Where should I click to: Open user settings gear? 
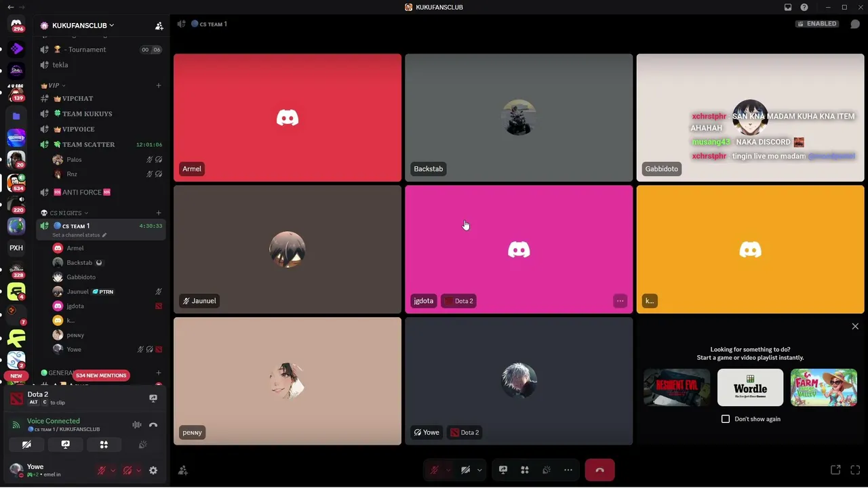click(153, 470)
